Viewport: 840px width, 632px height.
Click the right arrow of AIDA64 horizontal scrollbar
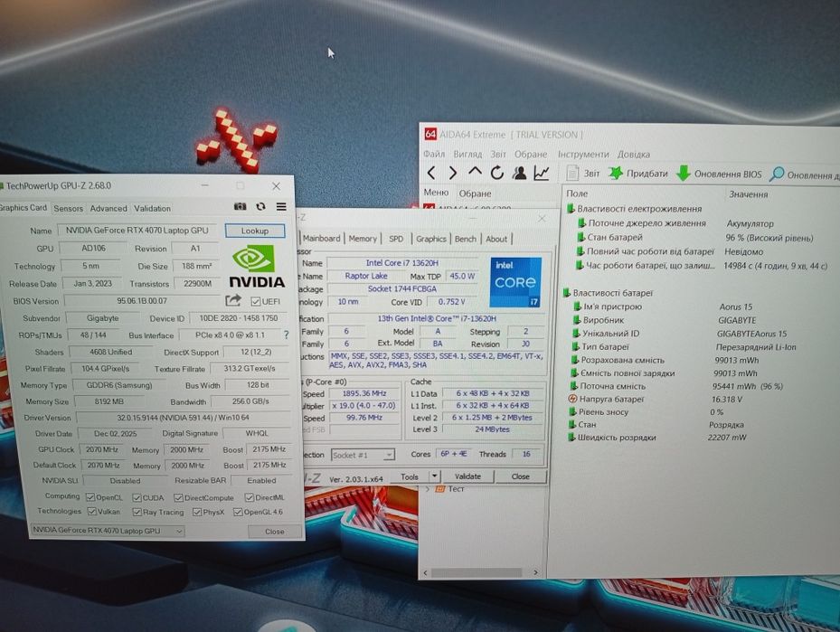click(535, 572)
